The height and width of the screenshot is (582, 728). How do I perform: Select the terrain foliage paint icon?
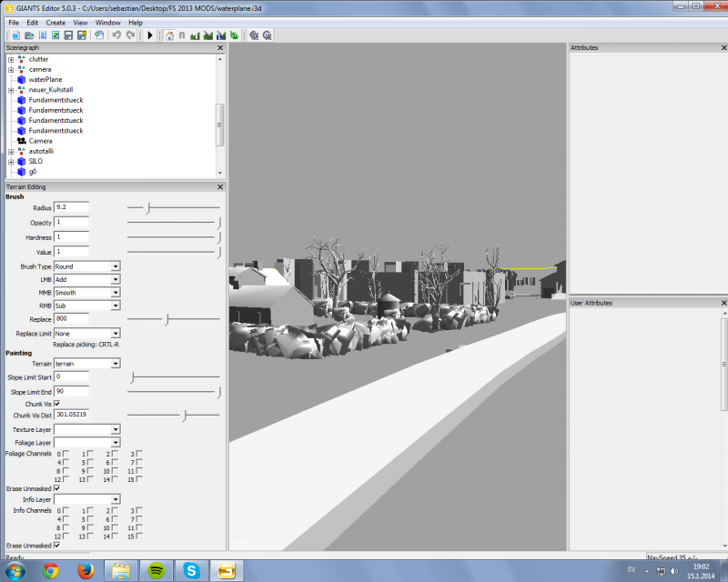click(x=234, y=35)
